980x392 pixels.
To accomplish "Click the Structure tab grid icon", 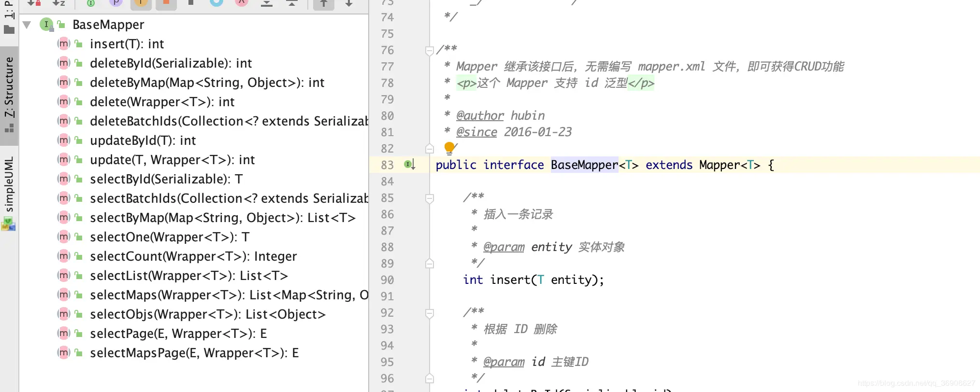I will coord(9,128).
